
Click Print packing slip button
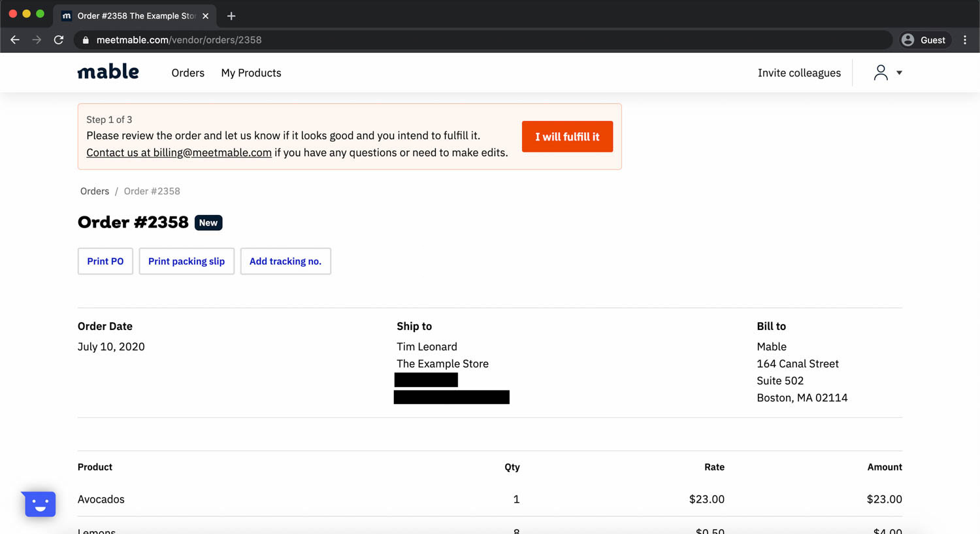pos(186,261)
